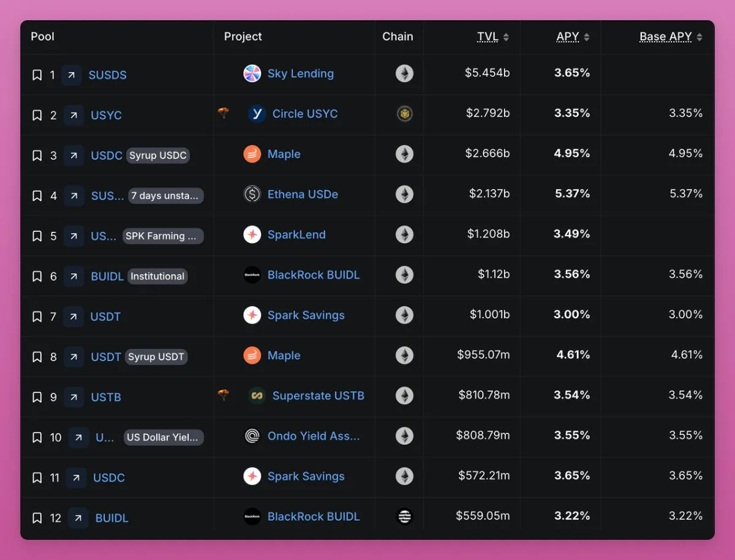735x560 pixels.
Task: Click the Syrup USDT pool tag
Action: coord(156,357)
